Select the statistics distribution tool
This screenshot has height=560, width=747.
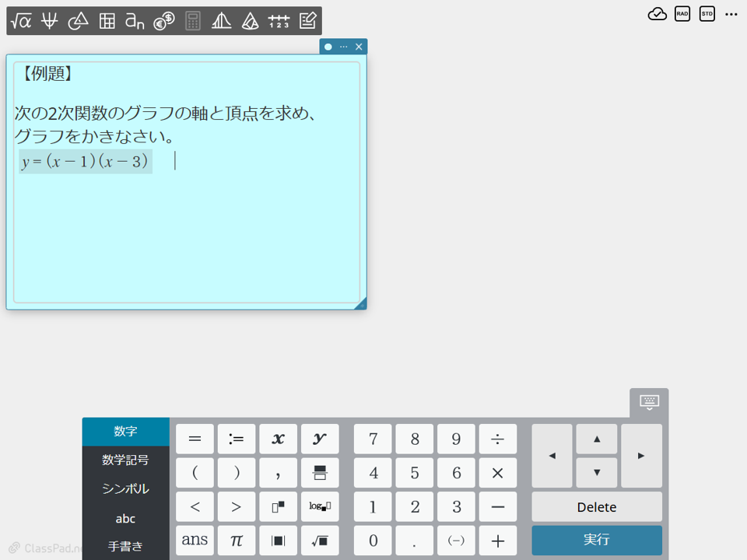click(221, 21)
